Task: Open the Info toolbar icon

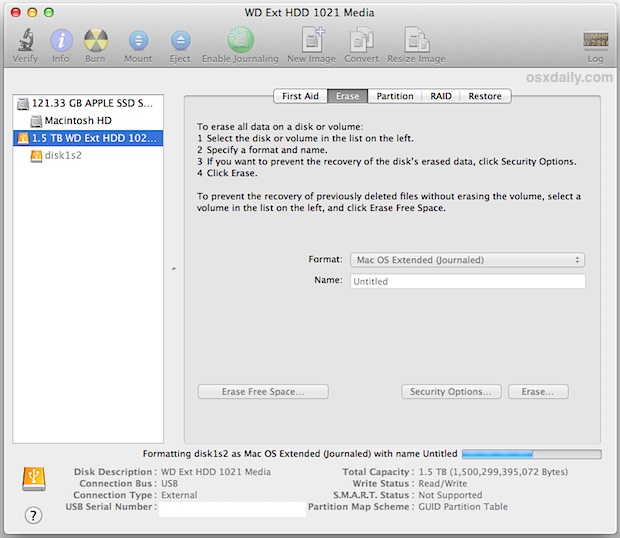Action: (61, 40)
